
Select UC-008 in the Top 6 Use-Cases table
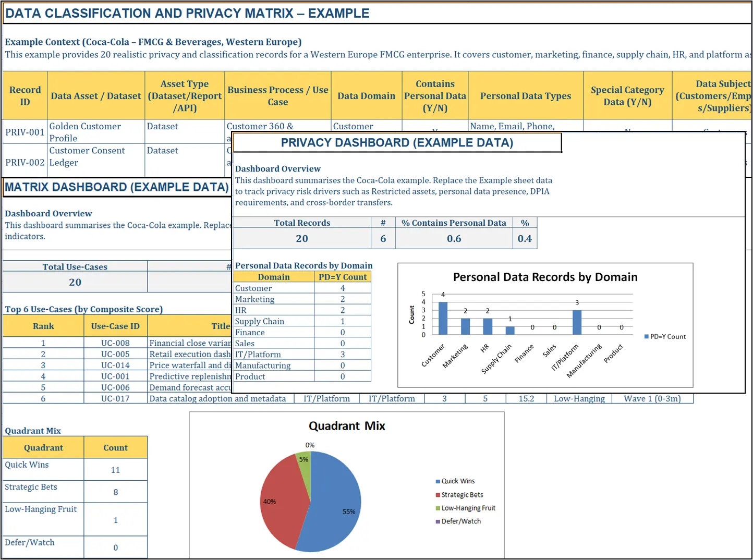pyautogui.click(x=115, y=343)
